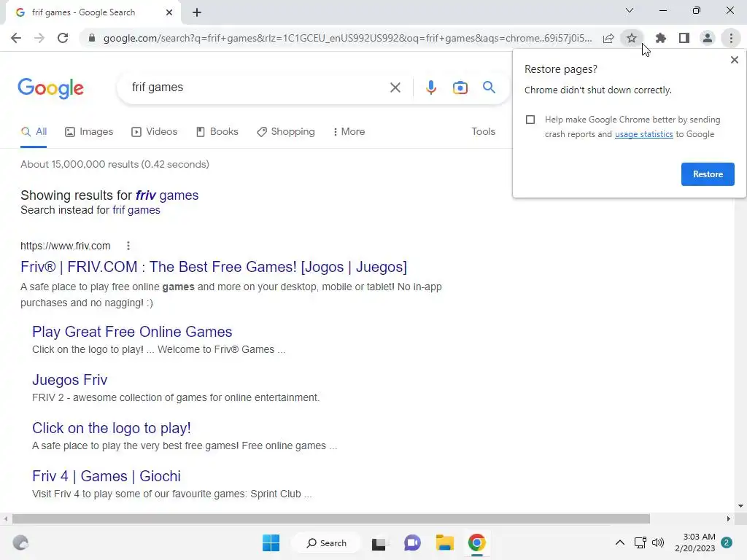The image size is (747, 560).
Task: Click the 'https://www.friv.com' result URL
Action: coord(65,246)
